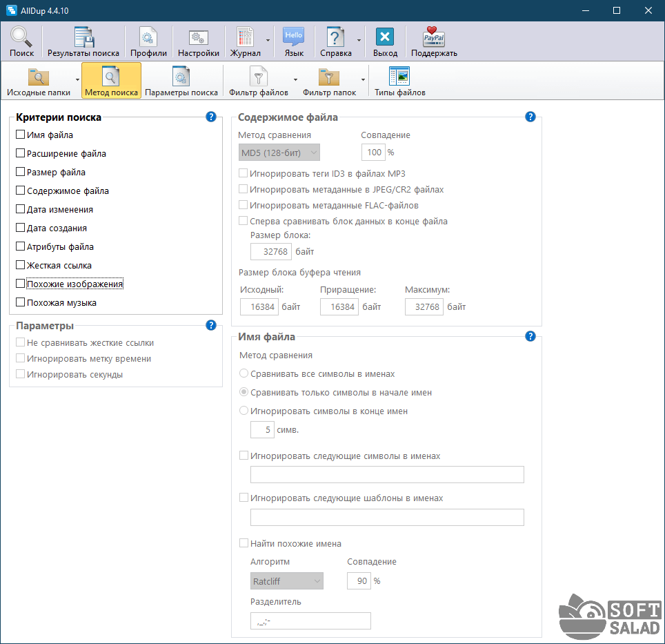Viewport: 665px width, 644px height.
Task: Open the Фильтр файлов dropdown arrow
Action: [x=295, y=80]
